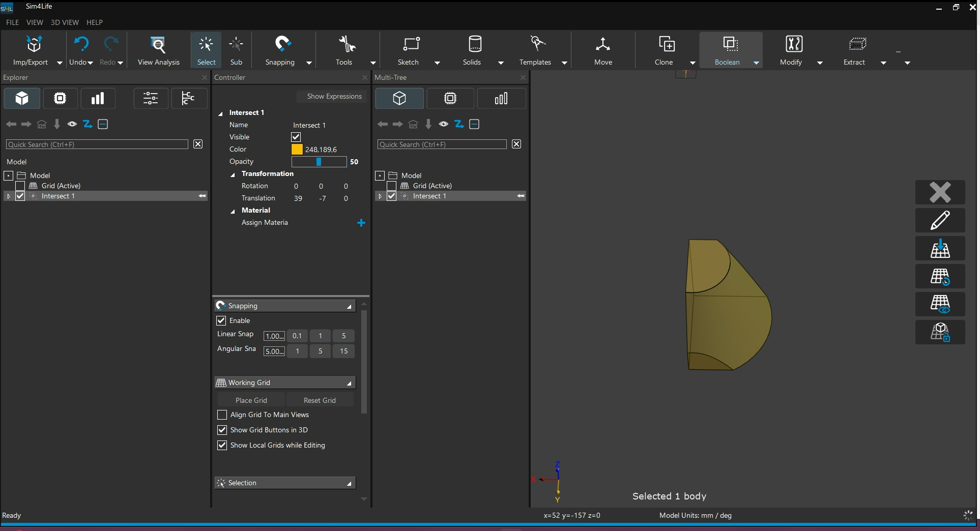Click the Imp/Export toolbar icon
The image size is (980, 531).
[34, 45]
